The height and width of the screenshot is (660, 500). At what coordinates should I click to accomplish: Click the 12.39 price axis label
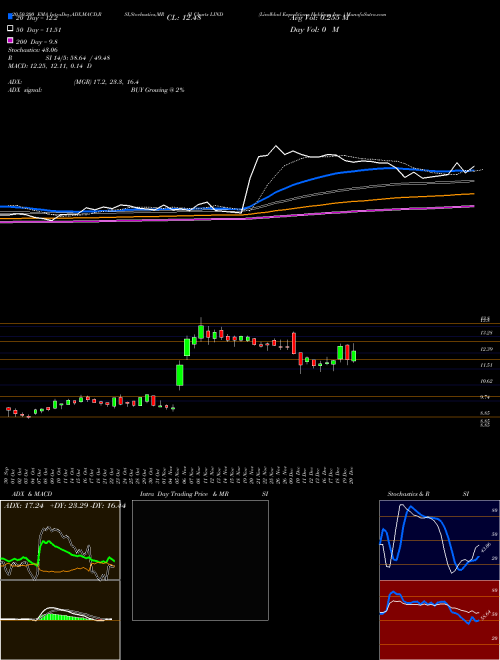coord(487,349)
